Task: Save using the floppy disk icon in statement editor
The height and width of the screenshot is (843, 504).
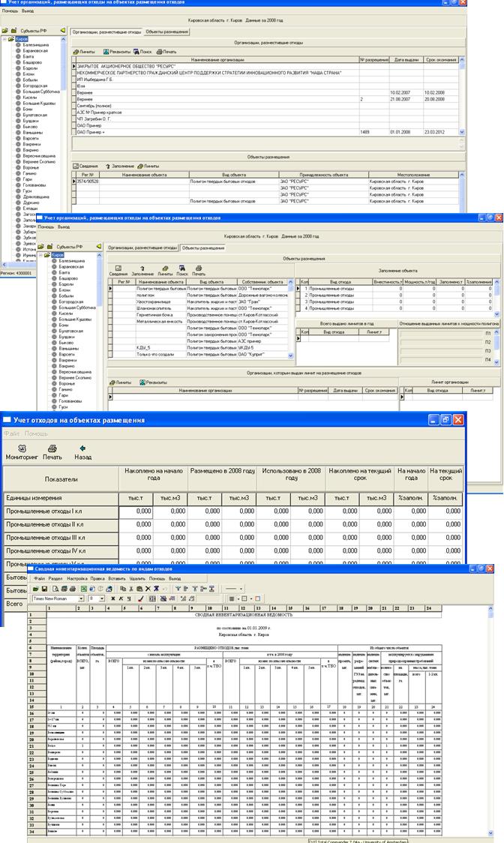Action: 44,589
